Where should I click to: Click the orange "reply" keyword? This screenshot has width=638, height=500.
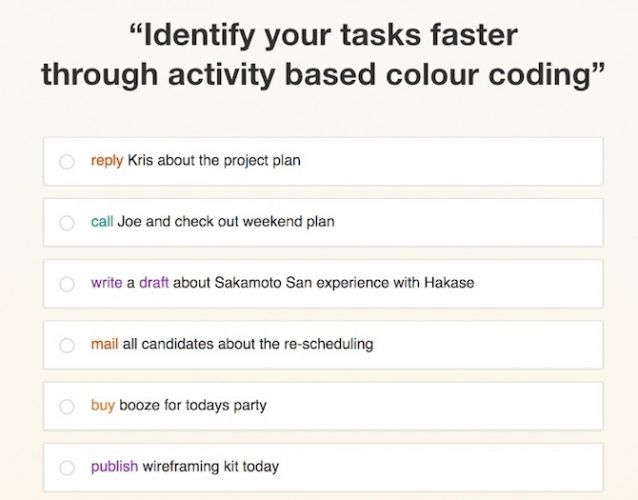click(x=107, y=160)
